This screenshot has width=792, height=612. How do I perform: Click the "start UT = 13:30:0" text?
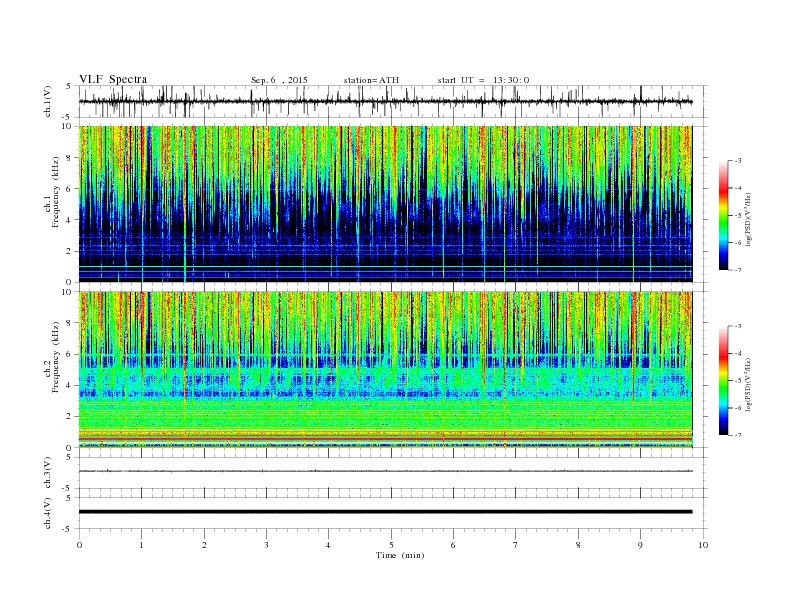tap(483, 80)
